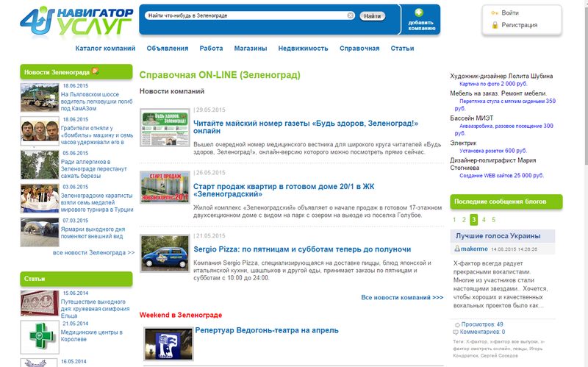
Task: Click Аквааэробика, разовое посещение link
Action: click(x=504, y=129)
